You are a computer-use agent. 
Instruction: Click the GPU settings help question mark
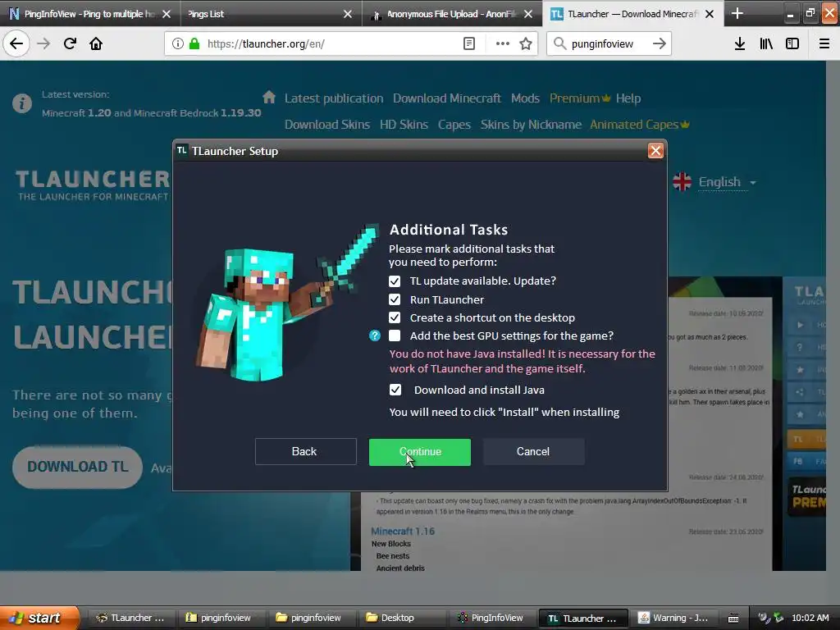(374, 336)
